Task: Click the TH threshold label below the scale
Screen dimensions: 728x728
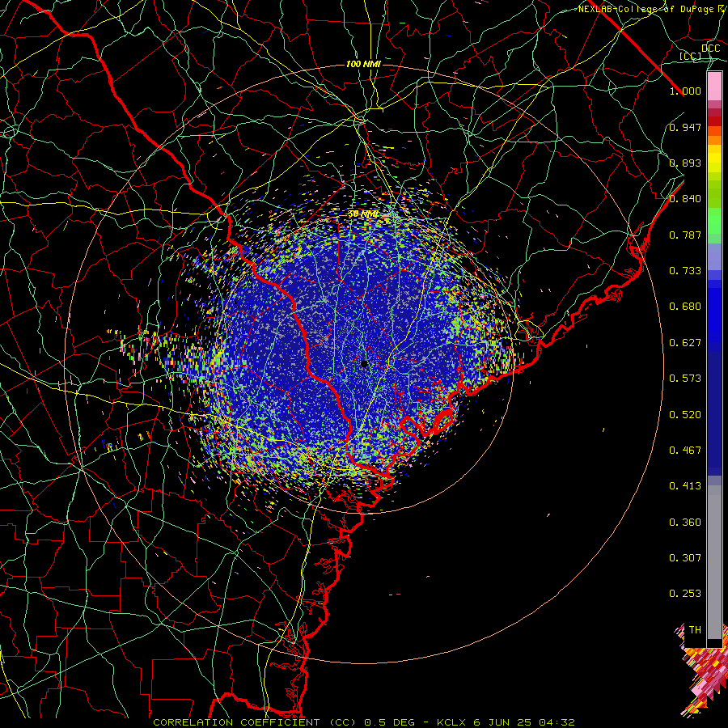Action: tap(695, 630)
